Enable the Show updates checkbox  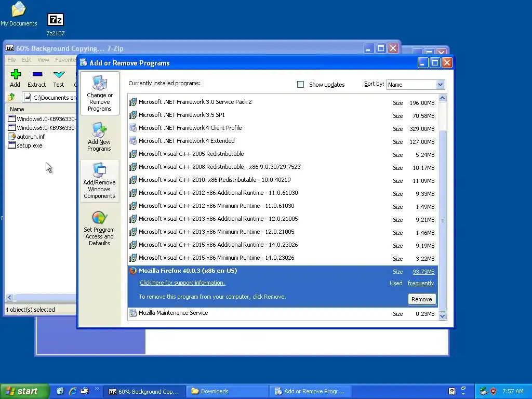[300, 85]
